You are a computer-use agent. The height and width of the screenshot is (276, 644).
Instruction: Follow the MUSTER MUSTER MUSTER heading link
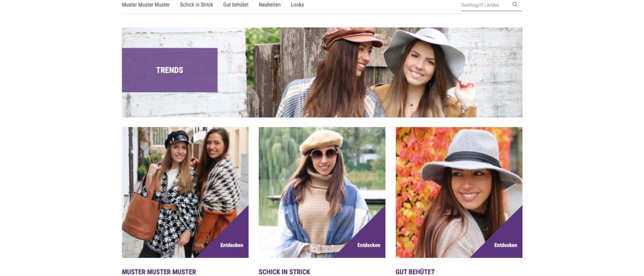click(159, 272)
